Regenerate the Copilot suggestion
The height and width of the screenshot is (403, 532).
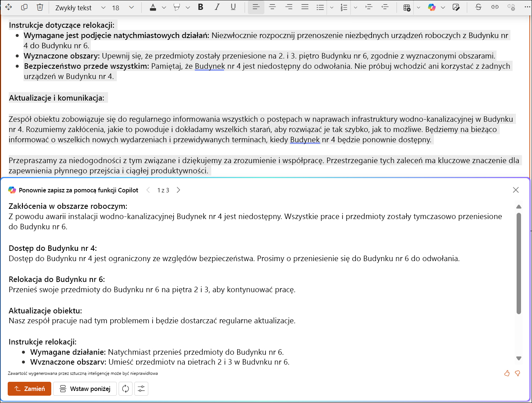(126, 389)
